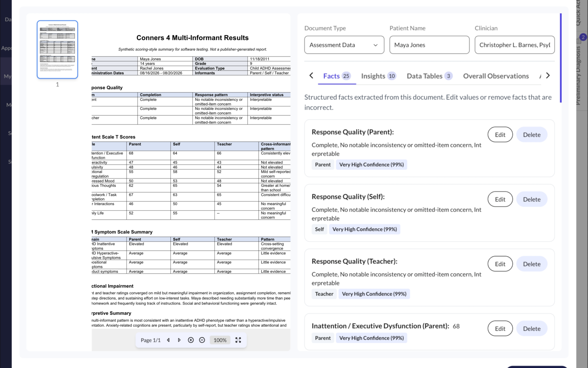Select page 1 thumbnail
588x368 pixels.
tap(57, 49)
